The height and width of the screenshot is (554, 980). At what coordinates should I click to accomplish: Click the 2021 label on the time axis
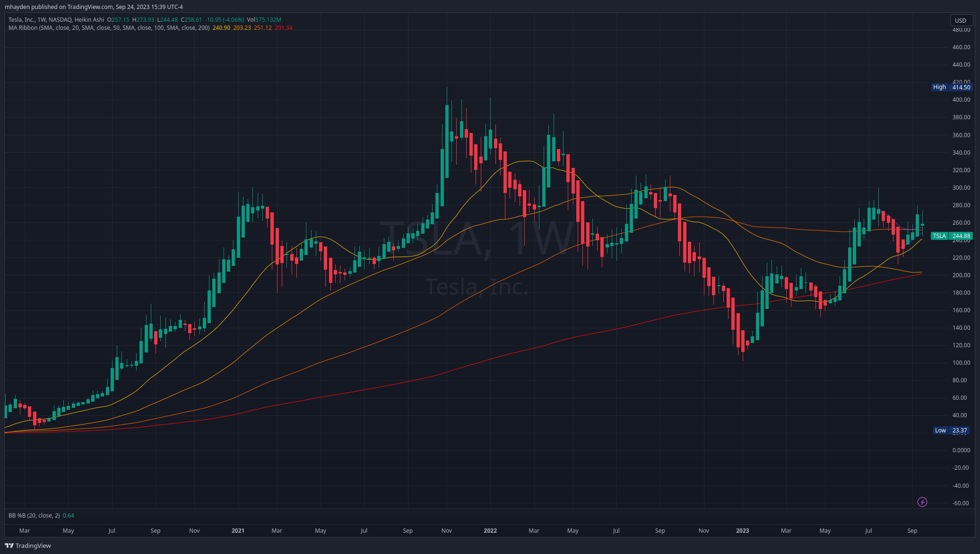point(238,531)
